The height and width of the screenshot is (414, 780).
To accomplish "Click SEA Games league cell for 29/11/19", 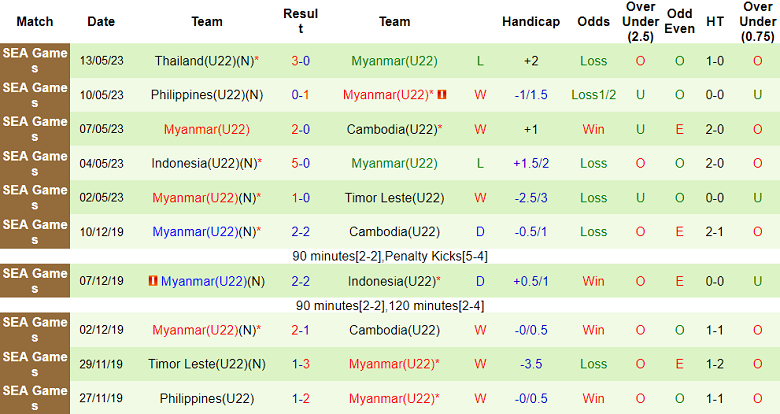I will click(36, 364).
